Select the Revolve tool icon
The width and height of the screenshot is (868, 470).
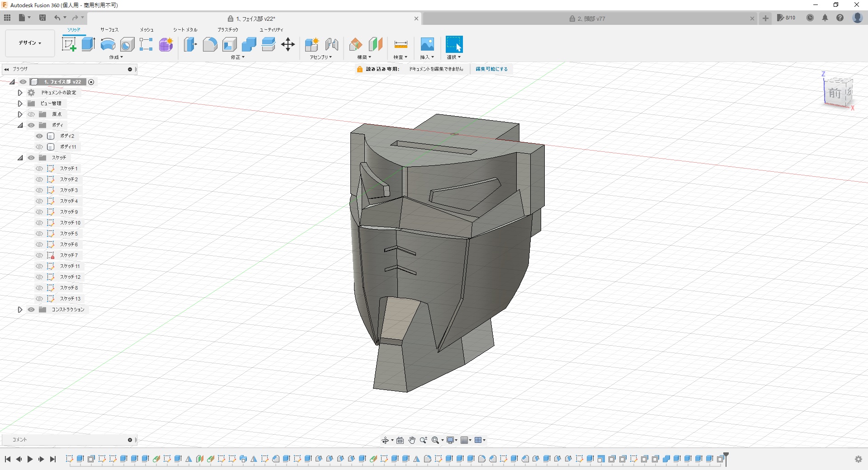tap(108, 44)
